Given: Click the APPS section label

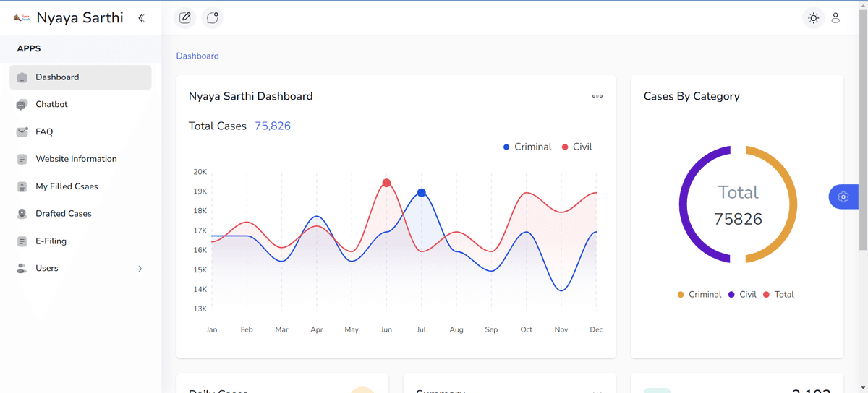Looking at the screenshot, I should 29,48.
